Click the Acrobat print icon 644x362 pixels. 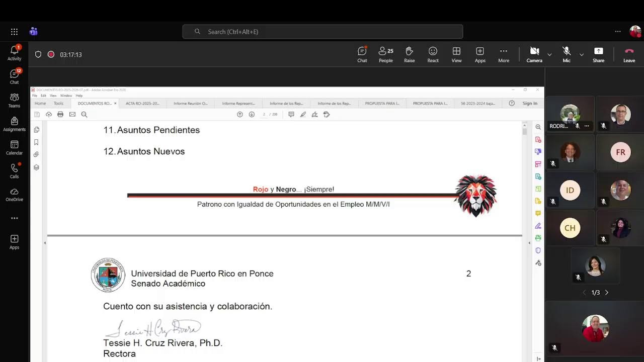coord(60,115)
